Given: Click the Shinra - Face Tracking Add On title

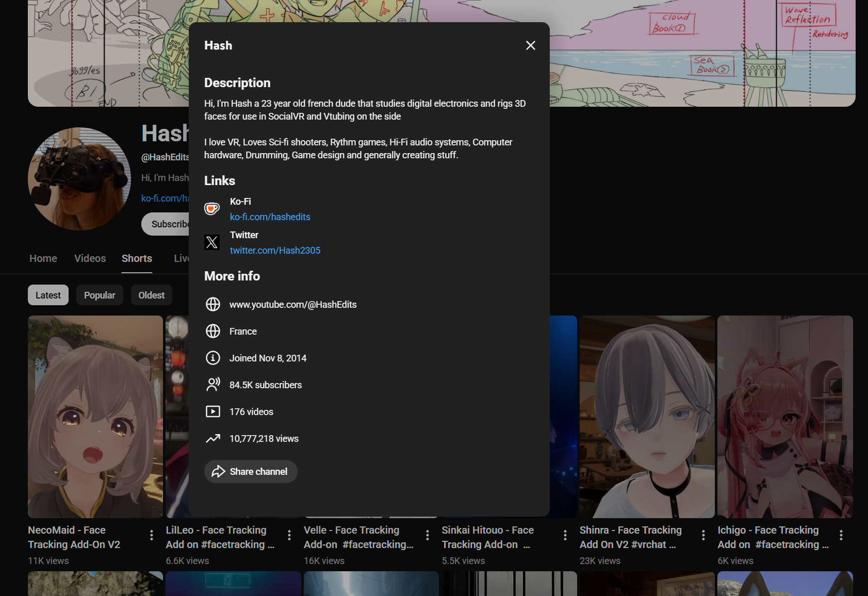Looking at the screenshot, I should coord(631,537).
